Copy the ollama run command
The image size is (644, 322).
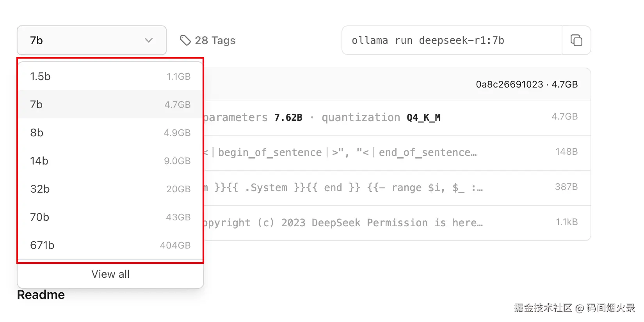click(x=576, y=40)
